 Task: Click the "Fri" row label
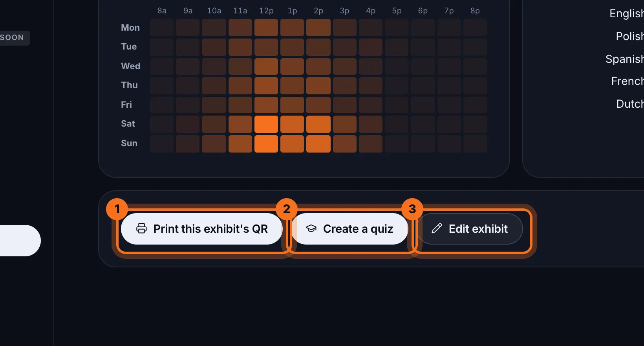(x=126, y=105)
